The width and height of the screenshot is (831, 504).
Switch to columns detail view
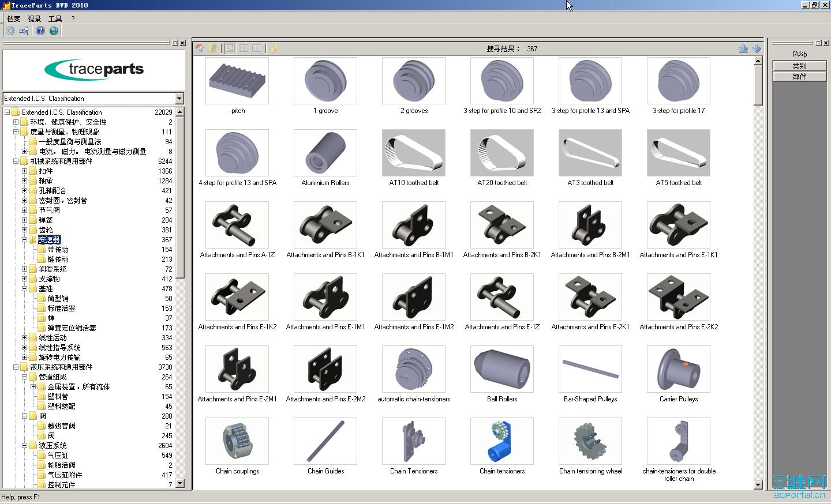pyautogui.click(x=257, y=48)
